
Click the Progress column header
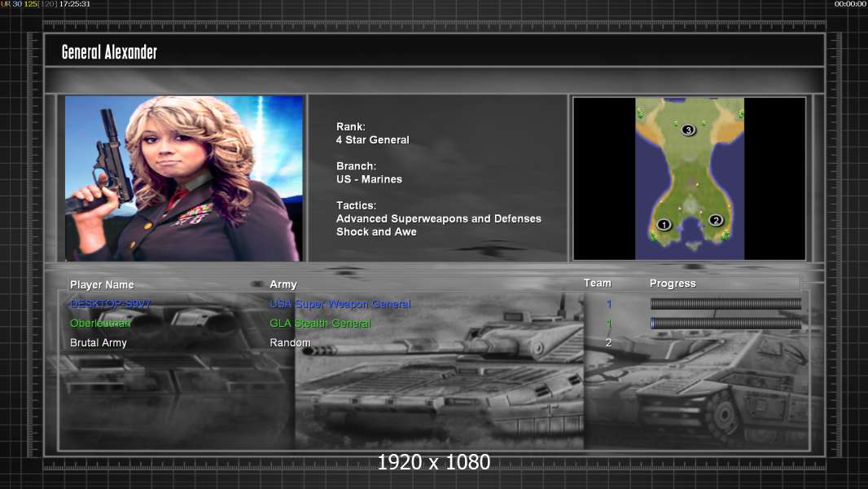[673, 284]
